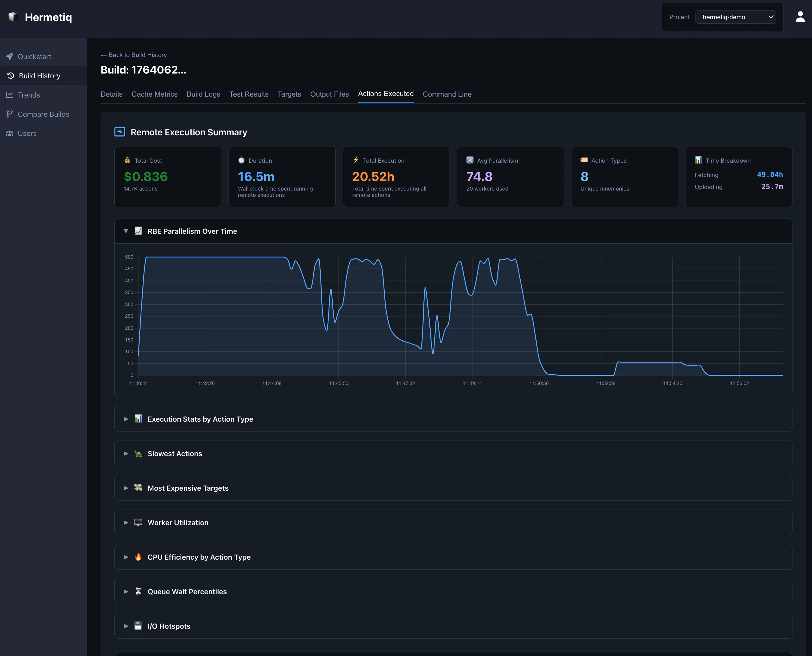Click the Time Breakdown bar chart icon
This screenshot has width=812, height=656.
pyautogui.click(x=698, y=160)
